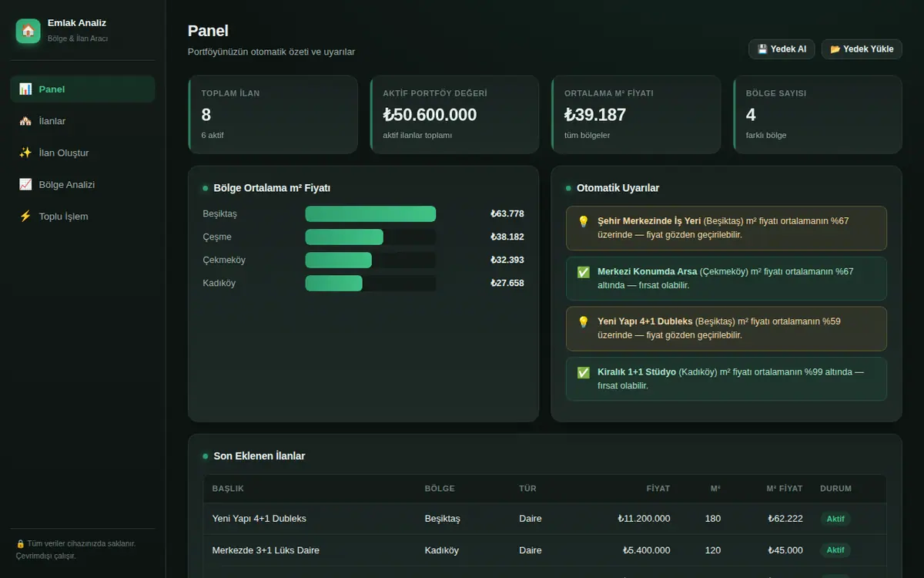Click the BAŞLIK column header
This screenshot has height=578, width=924.
pyautogui.click(x=228, y=489)
